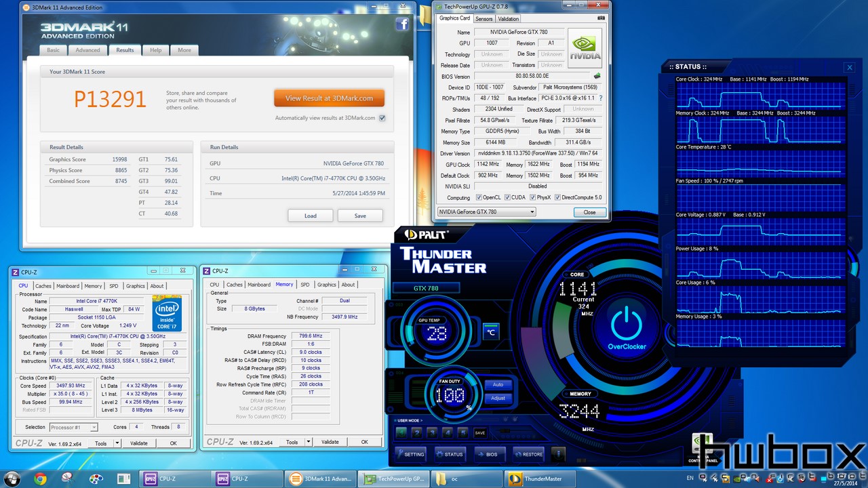
Task: Click the GTX 780 selector in ThunderMaster
Action: (x=426, y=289)
